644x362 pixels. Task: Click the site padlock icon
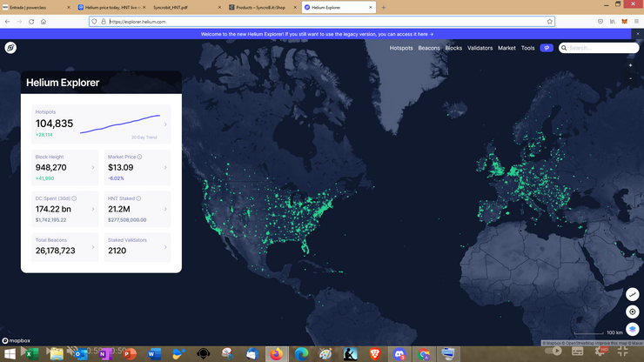tap(104, 22)
